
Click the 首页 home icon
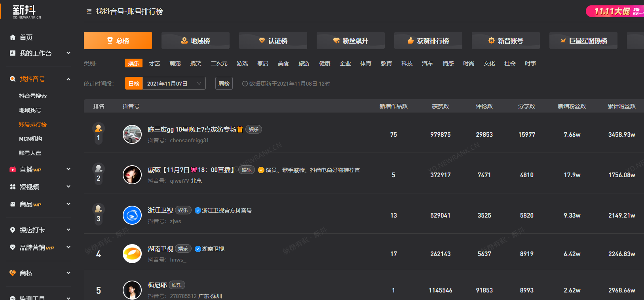pos(13,37)
